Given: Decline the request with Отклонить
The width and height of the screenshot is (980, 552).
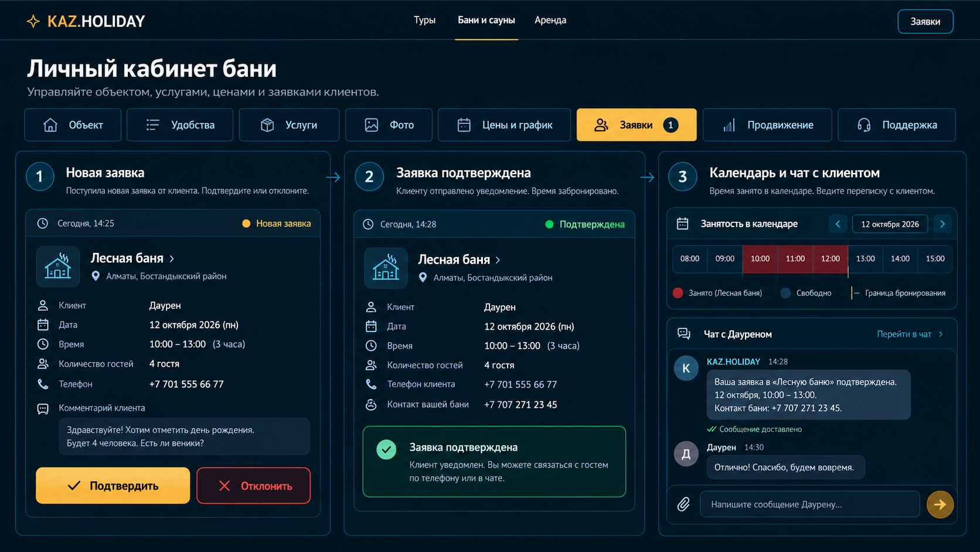Looking at the screenshot, I should point(254,486).
